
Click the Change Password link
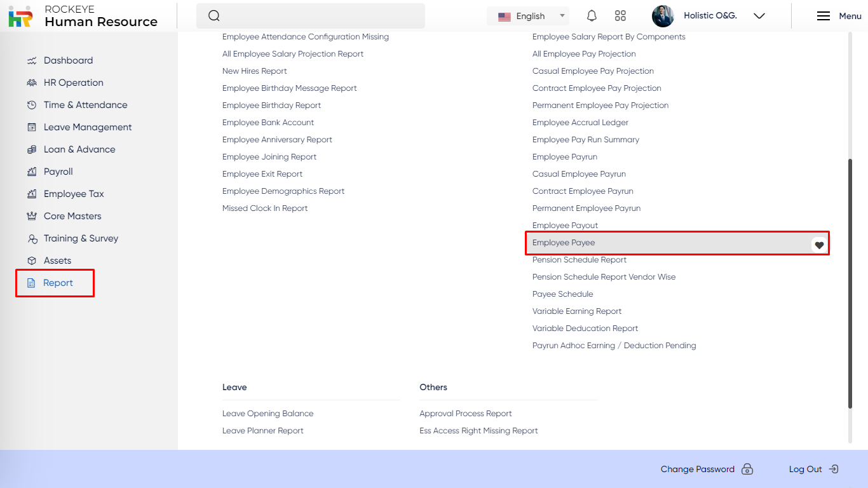[698, 469]
